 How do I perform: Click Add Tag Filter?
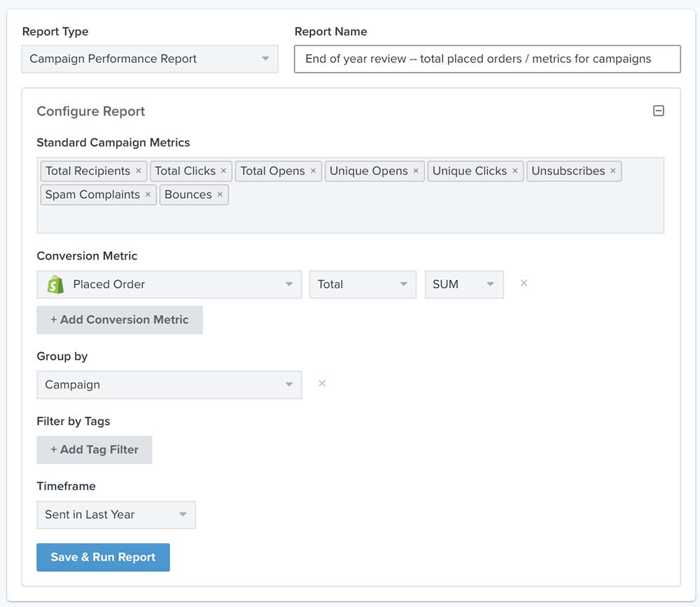click(94, 449)
